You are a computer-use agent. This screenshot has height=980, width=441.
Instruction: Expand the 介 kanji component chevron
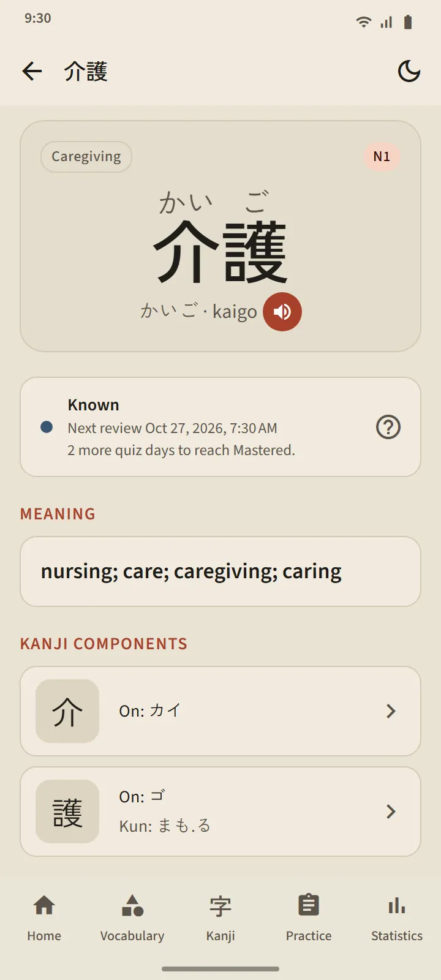click(x=391, y=711)
